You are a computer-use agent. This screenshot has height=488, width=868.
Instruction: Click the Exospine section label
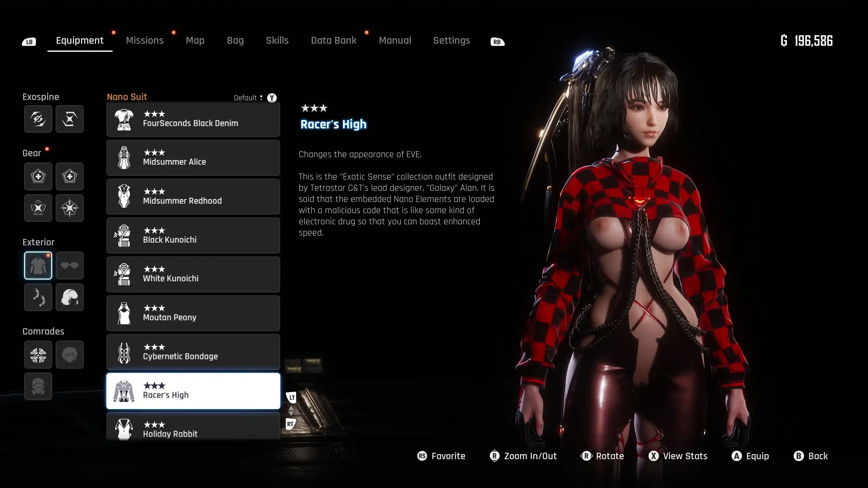41,97
